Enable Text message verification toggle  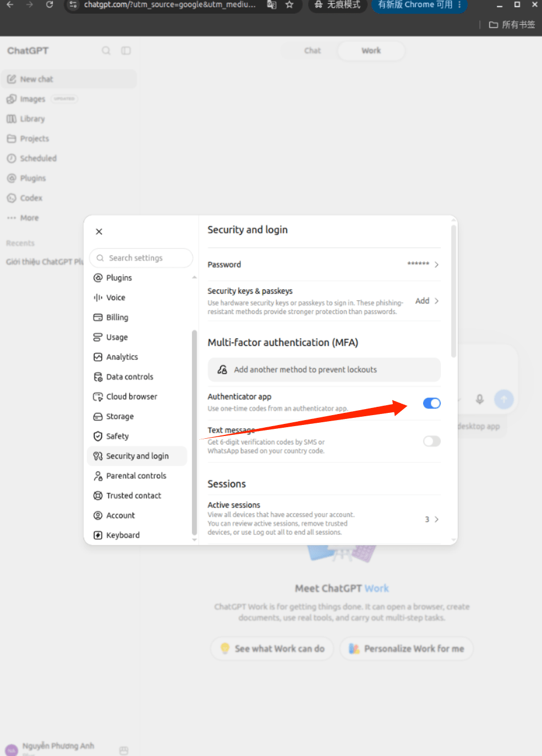coord(432,441)
